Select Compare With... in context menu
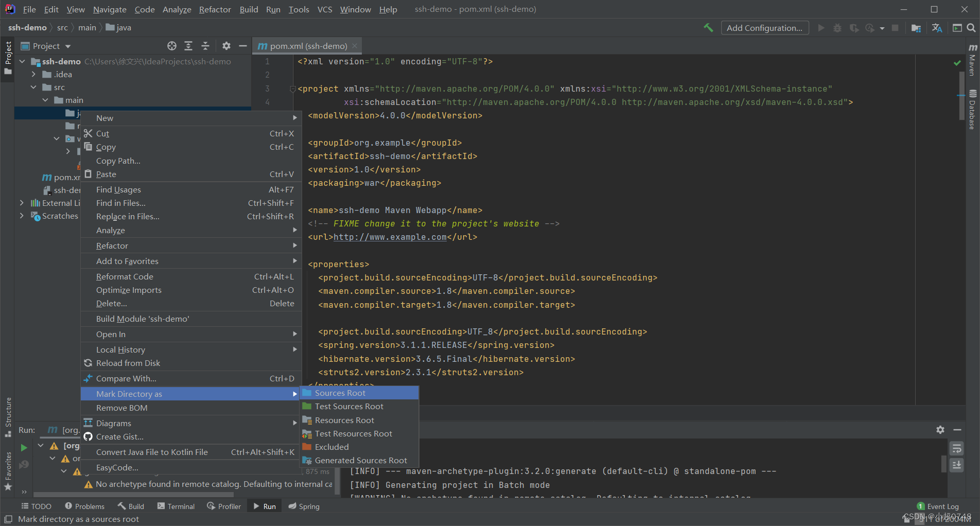Screen dimensions: 980x526 [191, 378]
